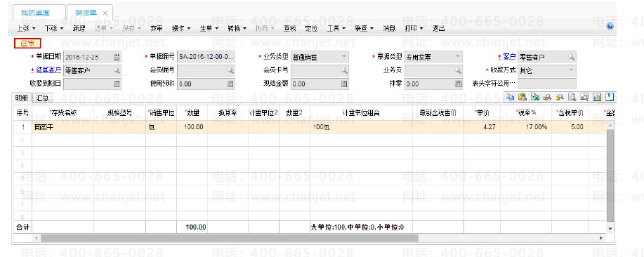The width and height of the screenshot is (644, 257).
Task: Click the search icon in 业务员 field
Action: tap(458, 71)
